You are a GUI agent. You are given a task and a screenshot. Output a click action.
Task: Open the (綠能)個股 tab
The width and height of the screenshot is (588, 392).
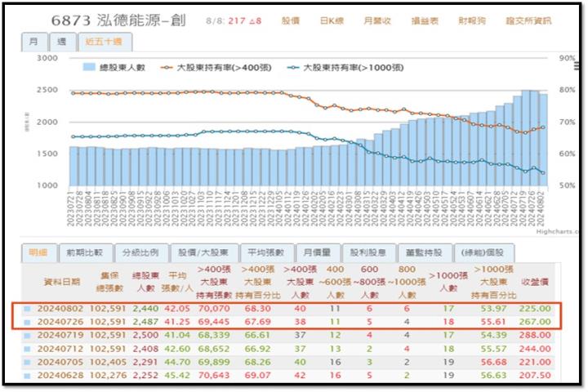click(x=483, y=253)
